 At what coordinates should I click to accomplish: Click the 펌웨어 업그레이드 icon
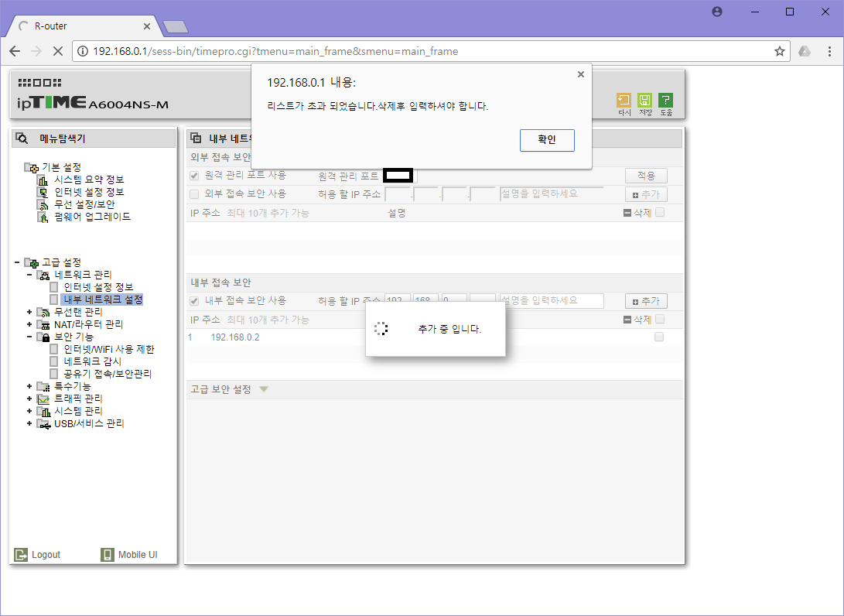[43, 217]
